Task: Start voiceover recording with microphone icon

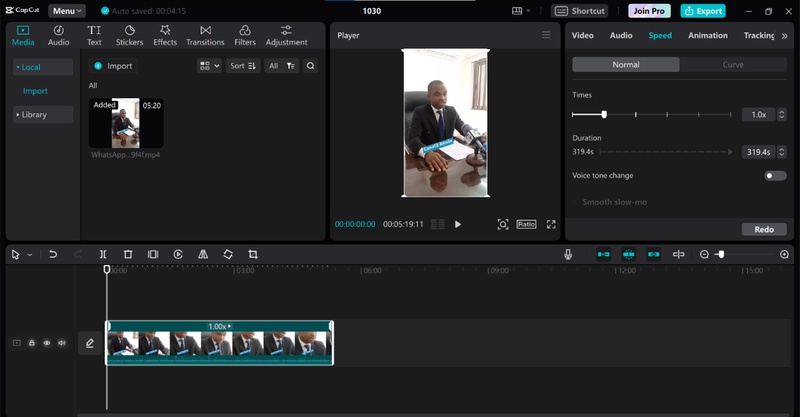Action: (568, 255)
